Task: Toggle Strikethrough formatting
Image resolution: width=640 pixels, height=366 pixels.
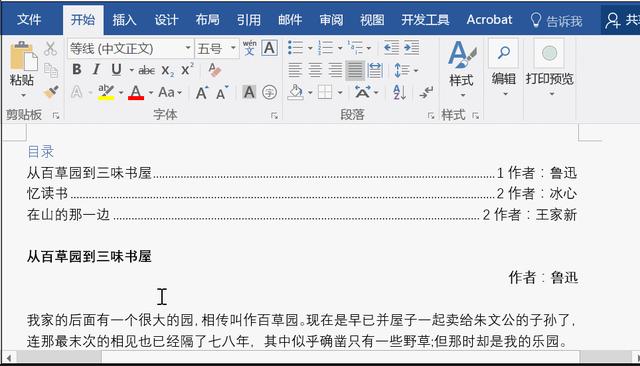Action: [146, 71]
